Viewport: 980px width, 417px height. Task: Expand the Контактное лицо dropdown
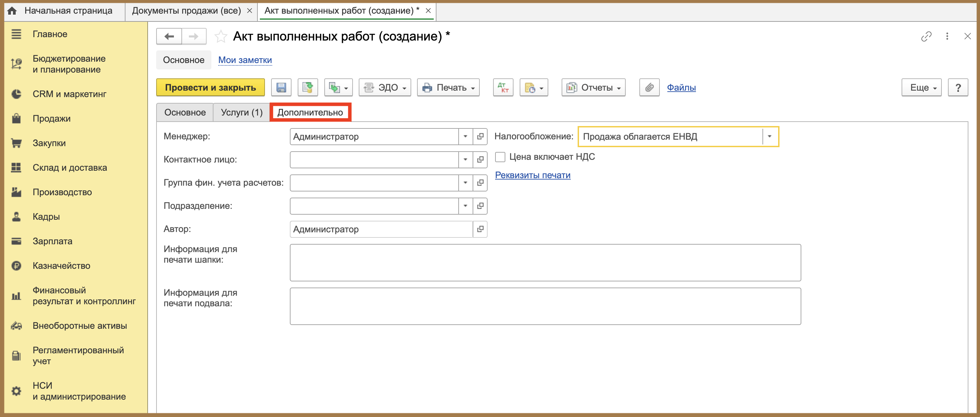pyautogui.click(x=465, y=160)
